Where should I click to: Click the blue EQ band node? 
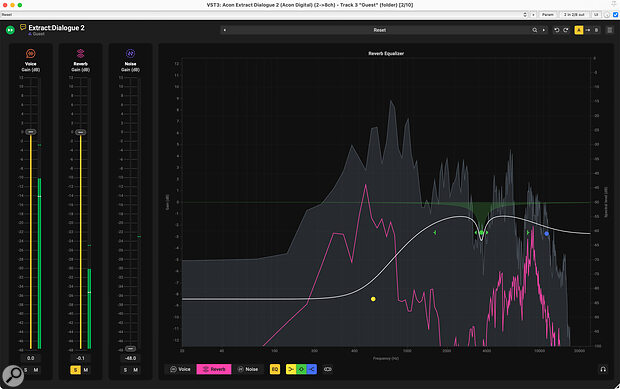click(546, 234)
